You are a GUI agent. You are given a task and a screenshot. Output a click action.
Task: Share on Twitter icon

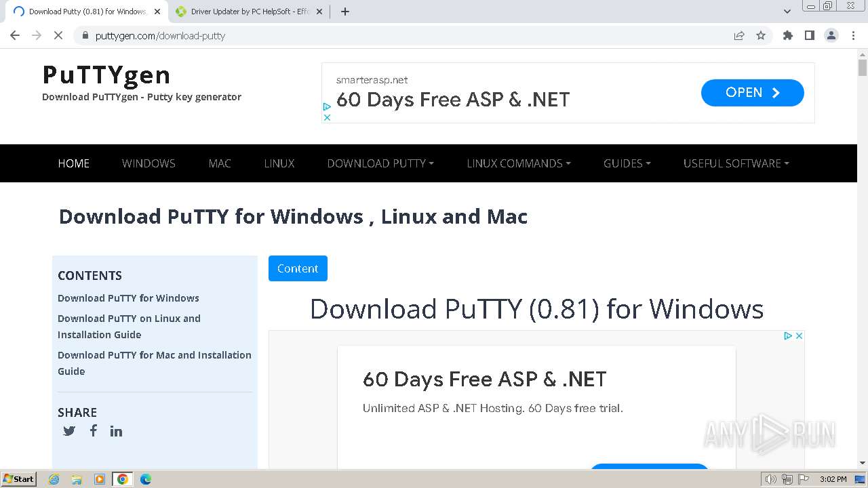click(x=69, y=431)
